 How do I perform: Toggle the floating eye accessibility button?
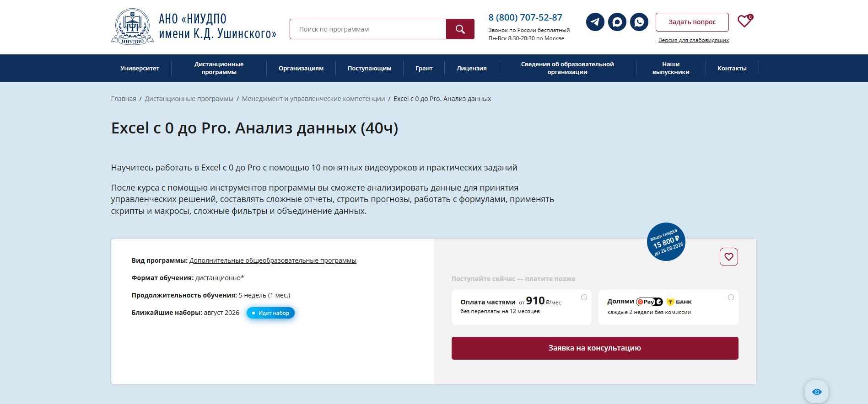817,392
